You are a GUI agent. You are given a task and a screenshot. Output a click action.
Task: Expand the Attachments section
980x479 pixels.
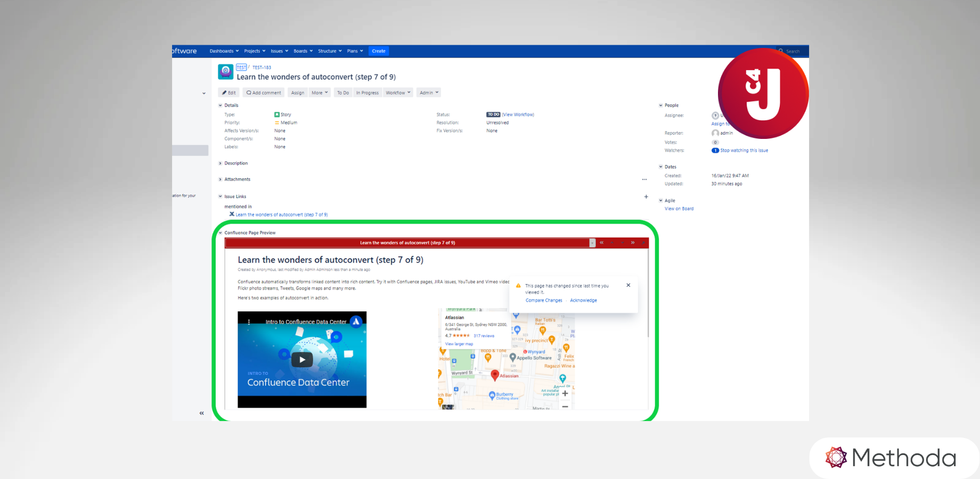[x=220, y=179]
